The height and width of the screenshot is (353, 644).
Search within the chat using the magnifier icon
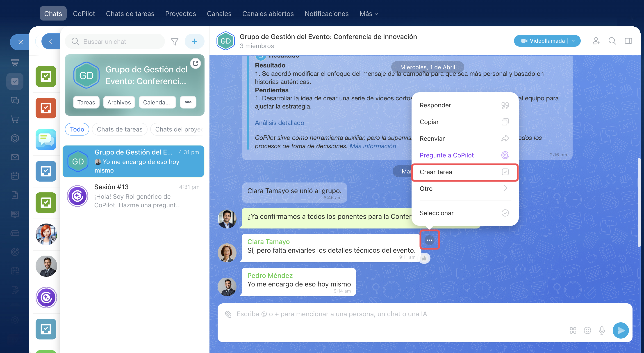612,41
